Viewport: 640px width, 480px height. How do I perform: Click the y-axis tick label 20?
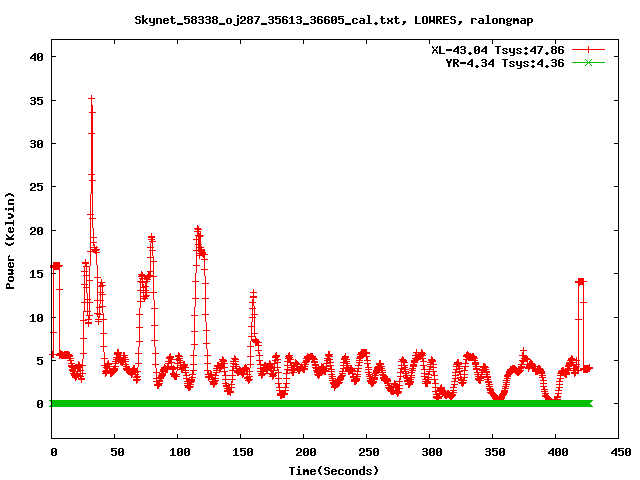click(x=37, y=231)
